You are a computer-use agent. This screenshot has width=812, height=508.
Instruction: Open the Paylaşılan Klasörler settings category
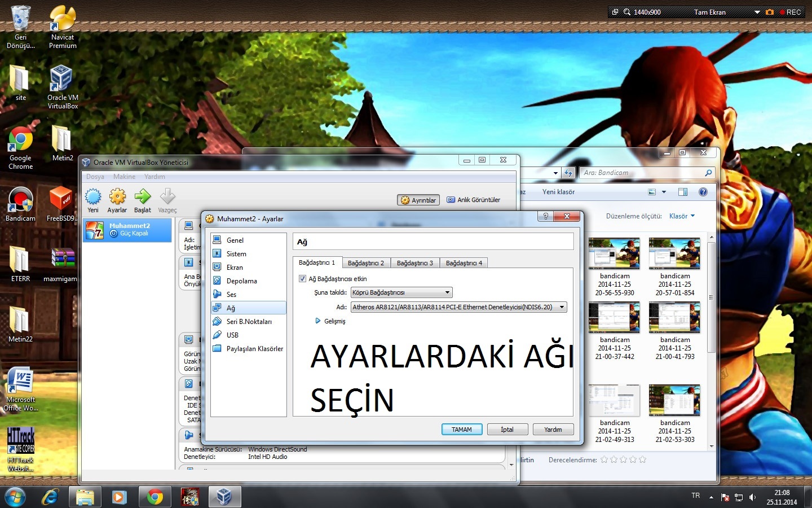[248, 348]
